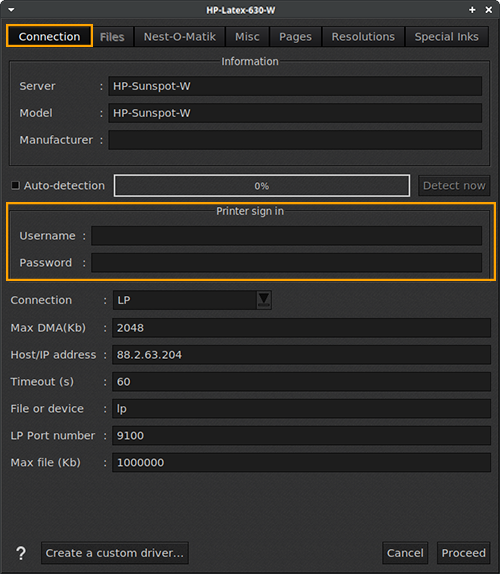Click Create a custom driver button
This screenshot has height=574, width=500.
coord(115,553)
